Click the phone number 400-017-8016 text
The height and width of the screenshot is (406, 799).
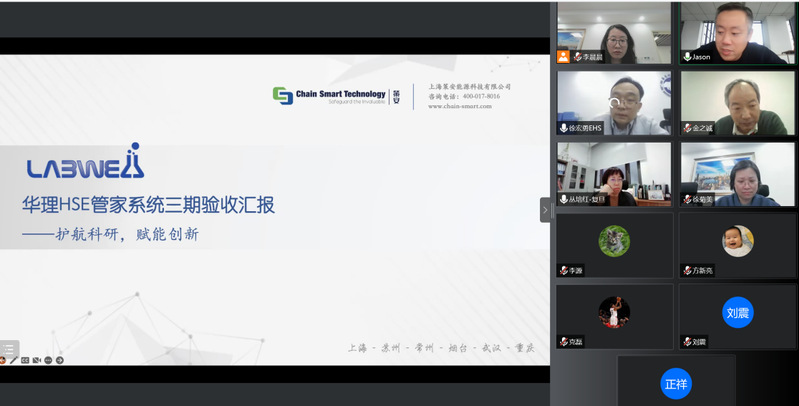(481, 96)
